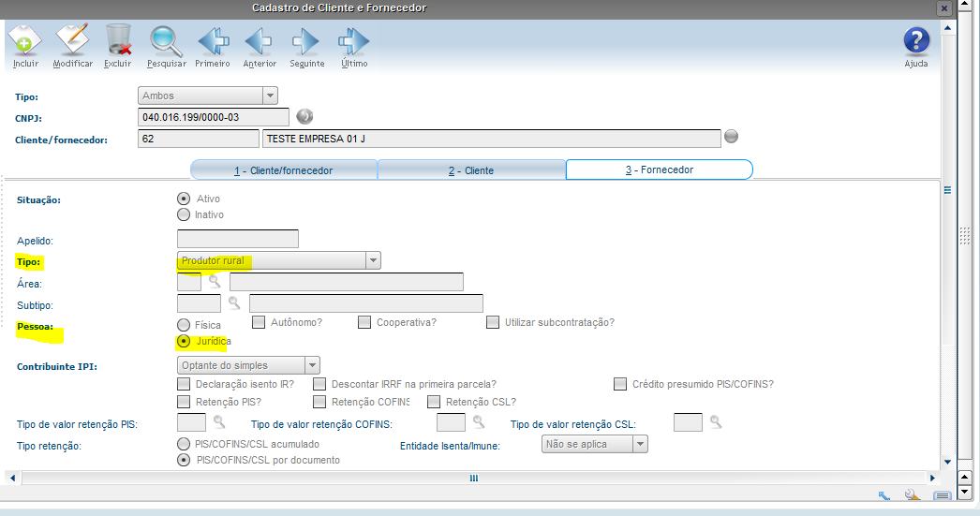Click the retenção PIS value type field
The image size is (980, 516).
[x=191, y=422]
